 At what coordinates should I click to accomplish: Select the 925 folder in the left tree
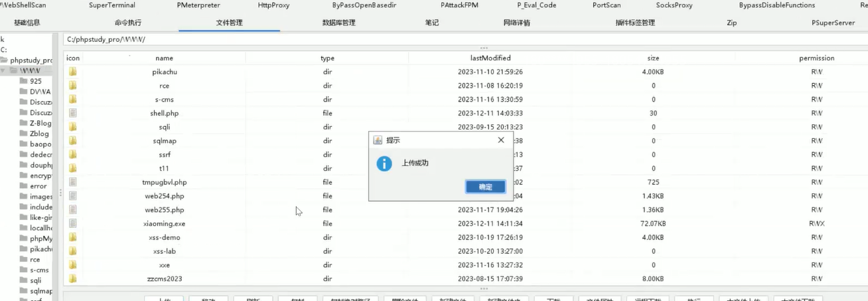(35, 81)
